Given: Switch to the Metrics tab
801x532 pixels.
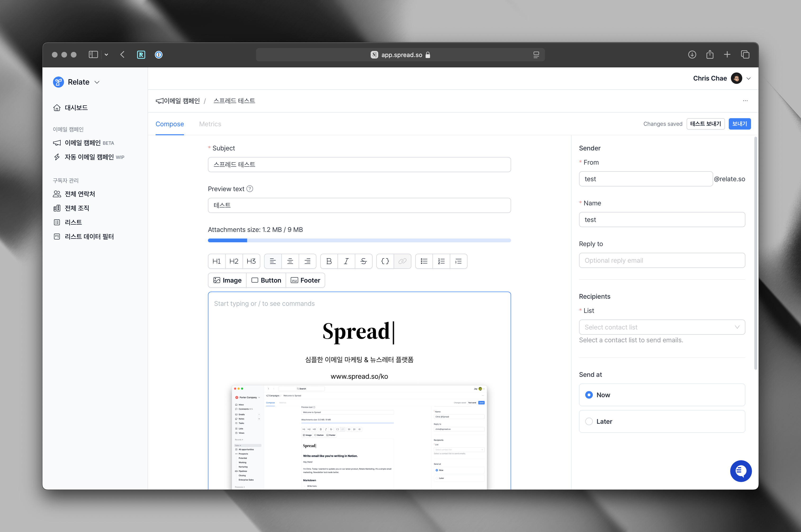Looking at the screenshot, I should tap(210, 124).
